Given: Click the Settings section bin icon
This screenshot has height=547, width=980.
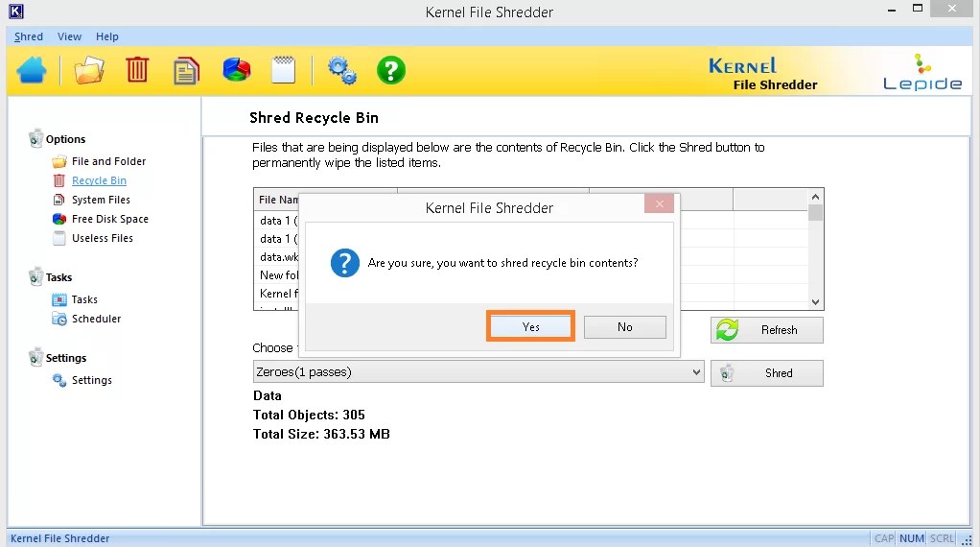Looking at the screenshot, I should (35, 358).
